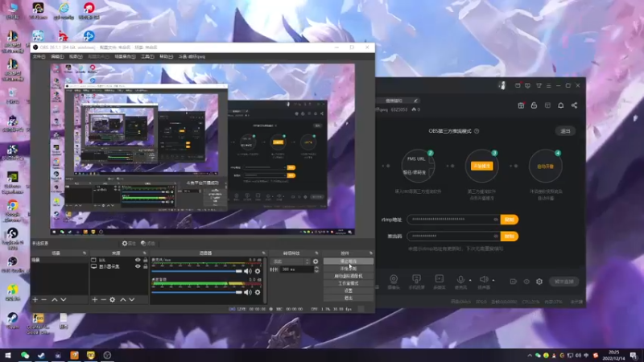Open the calendar gift icon in Douyu window
The height and width of the screenshot is (362, 644).
tap(521, 105)
